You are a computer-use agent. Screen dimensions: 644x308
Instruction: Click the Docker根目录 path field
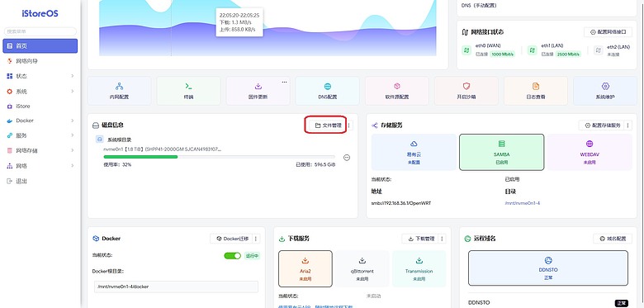[x=176, y=287]
